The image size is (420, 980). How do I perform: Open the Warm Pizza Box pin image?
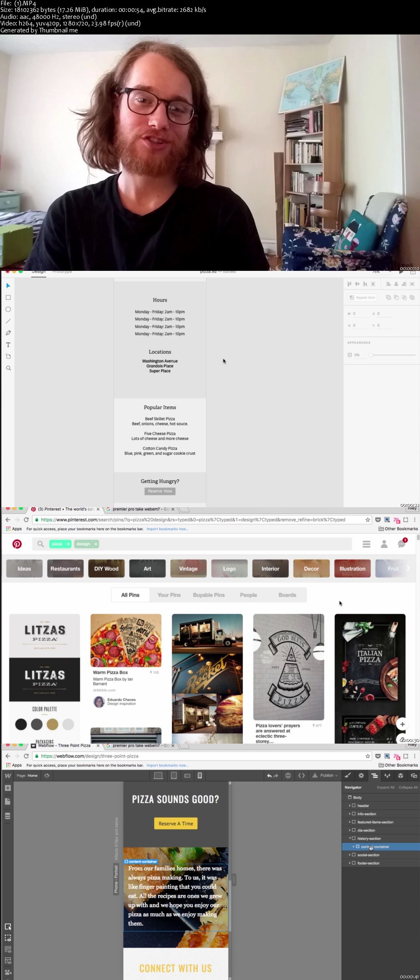(x=126, y=640)
